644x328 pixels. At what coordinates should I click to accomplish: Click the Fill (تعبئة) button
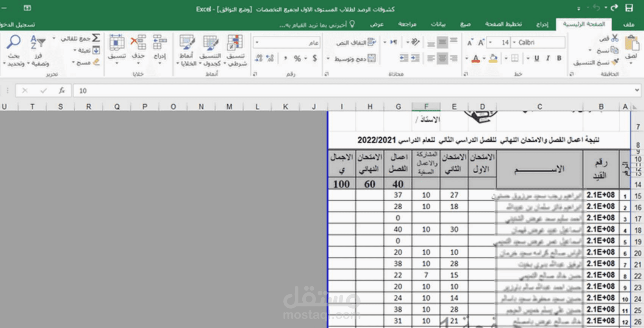(86, 50)
